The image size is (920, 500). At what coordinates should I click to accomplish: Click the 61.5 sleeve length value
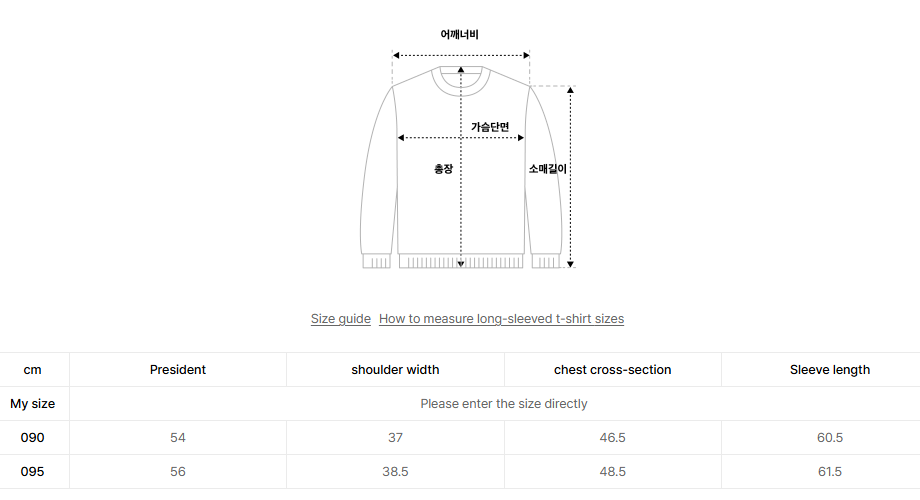tap(830, 472)
